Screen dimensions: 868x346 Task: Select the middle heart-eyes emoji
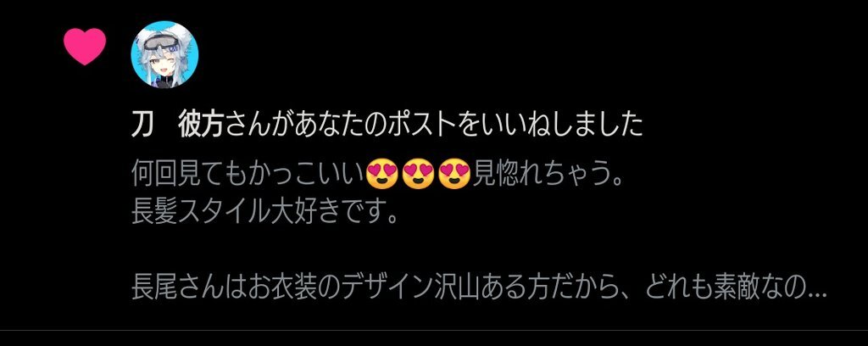coord(419,174)
